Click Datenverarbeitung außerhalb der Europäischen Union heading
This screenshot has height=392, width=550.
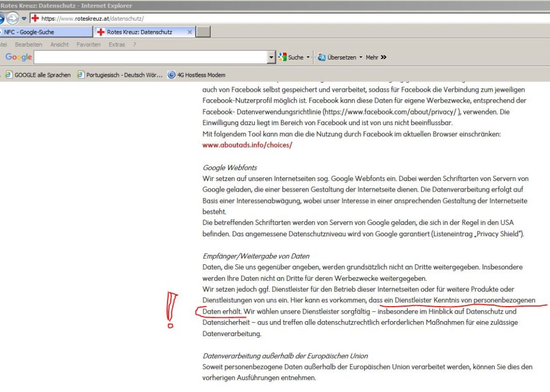(285, 356)
